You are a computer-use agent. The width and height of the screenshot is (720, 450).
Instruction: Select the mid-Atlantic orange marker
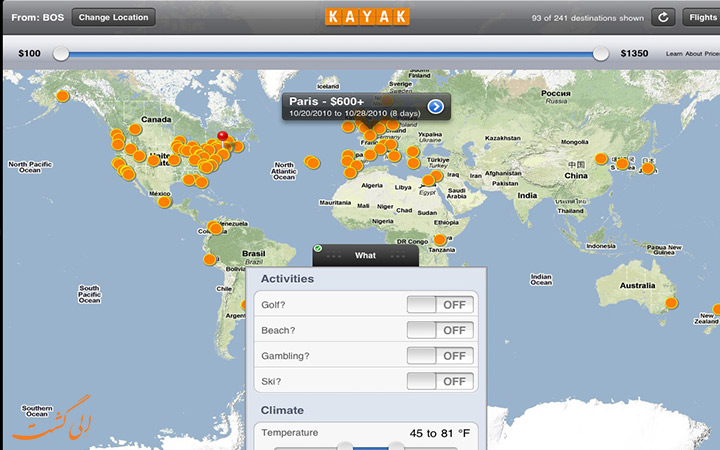pos(313,163)
